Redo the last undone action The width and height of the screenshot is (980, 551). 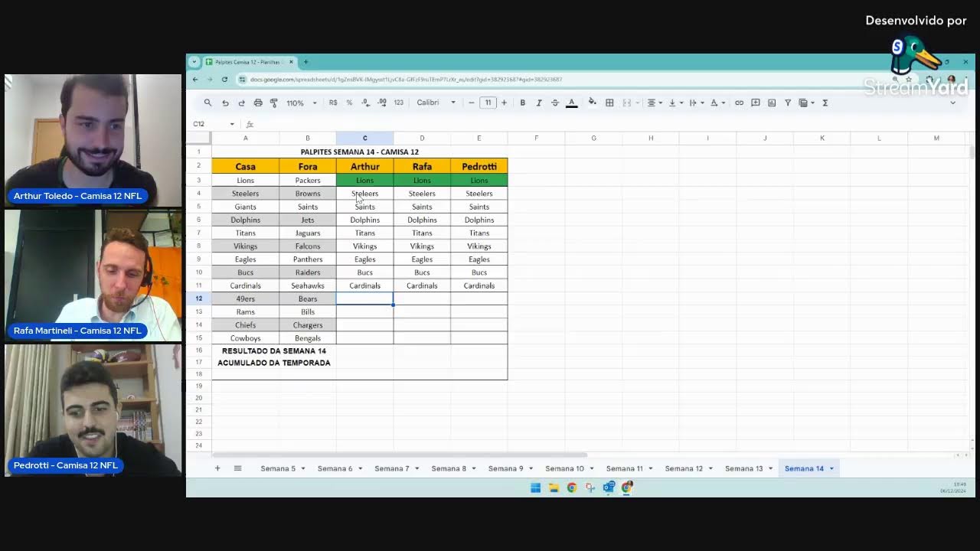(x=241, y=103)
